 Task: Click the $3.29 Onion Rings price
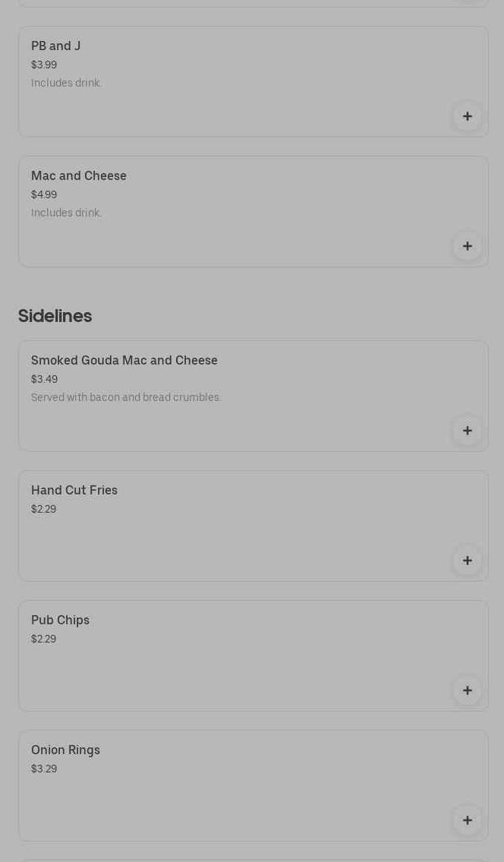point(44,769)
